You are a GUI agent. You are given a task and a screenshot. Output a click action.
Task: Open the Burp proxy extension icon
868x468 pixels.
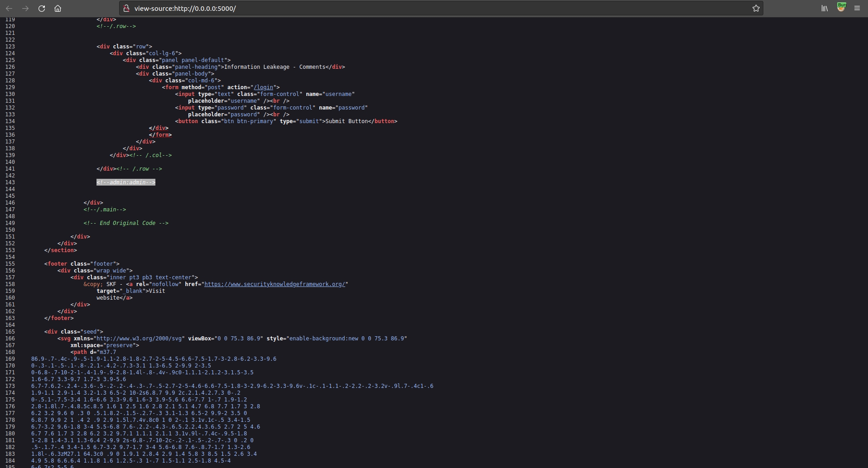pyautogui.click(x=841, y=8)
